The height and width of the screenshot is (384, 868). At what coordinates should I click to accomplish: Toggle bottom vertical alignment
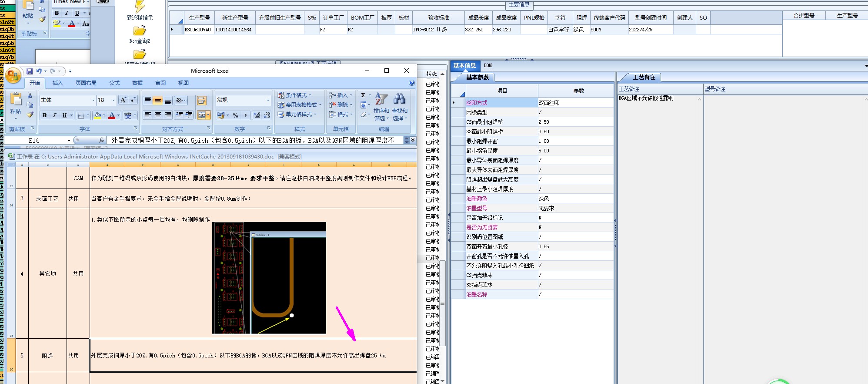(x=168, y=100)
